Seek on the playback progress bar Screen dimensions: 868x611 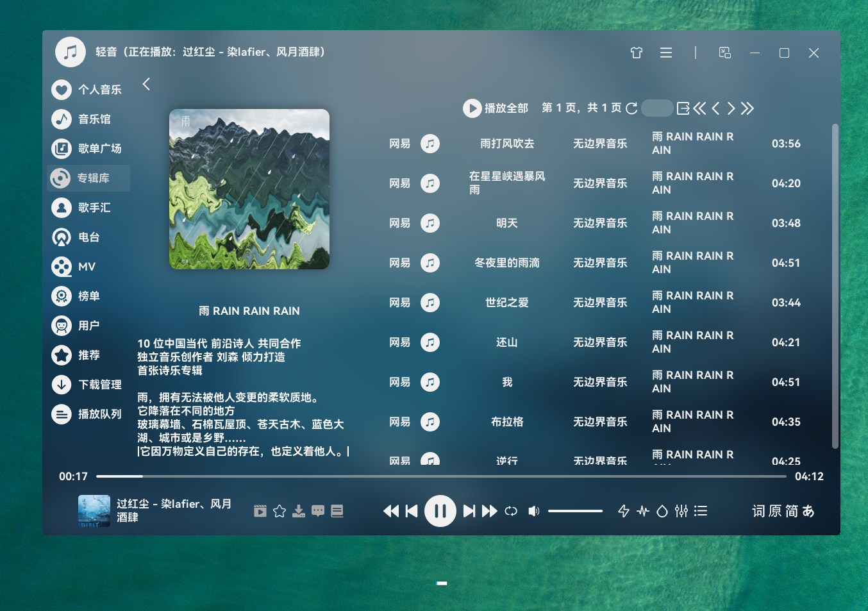[x=441, y=476]
